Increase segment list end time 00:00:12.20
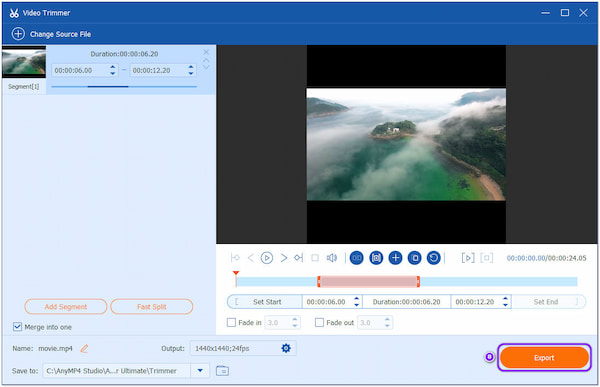 click(x=191, y=67)
